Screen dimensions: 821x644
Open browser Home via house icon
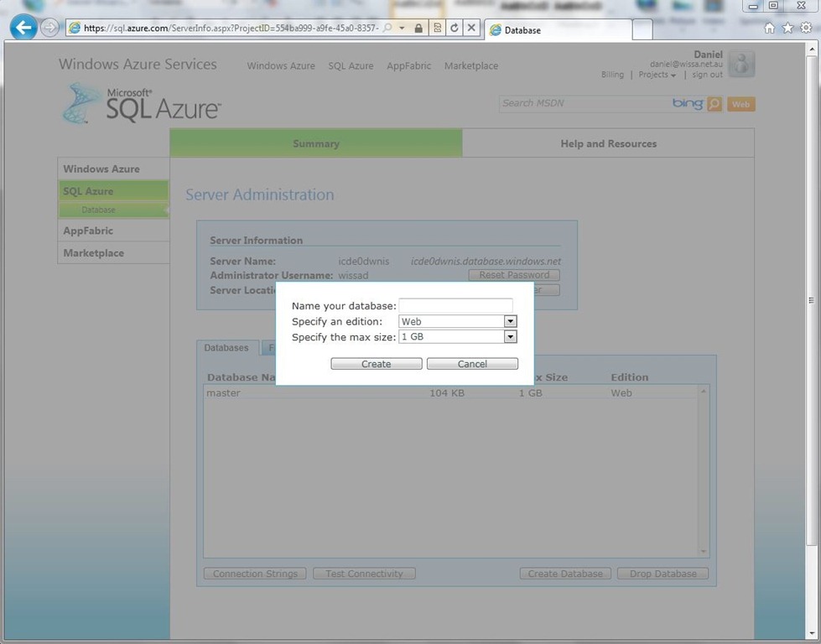(x=769, y=29)
